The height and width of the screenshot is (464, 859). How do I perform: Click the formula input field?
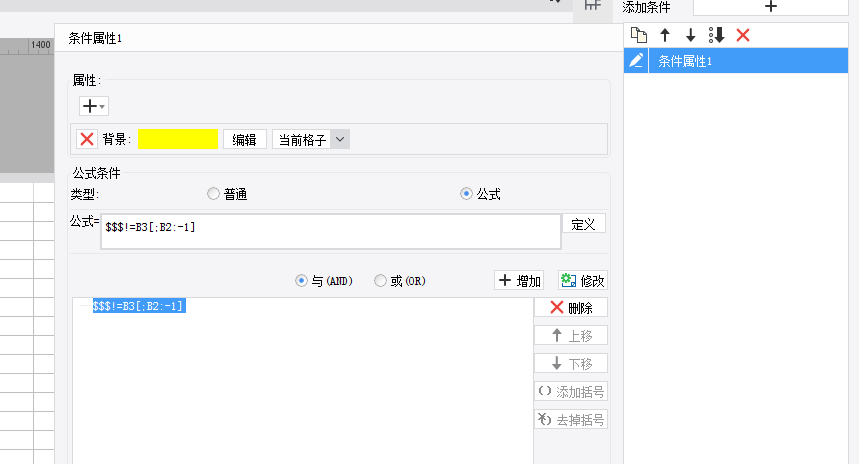pyautogui.click(x=331, y=231)
